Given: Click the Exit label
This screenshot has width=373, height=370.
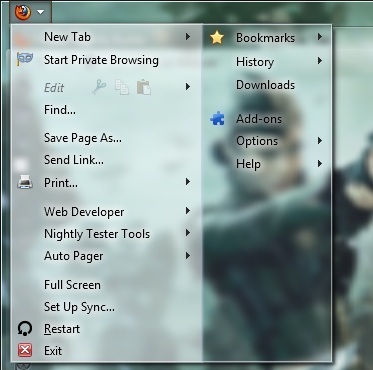Looking at the screenshot, I should [x=53, y=351].
